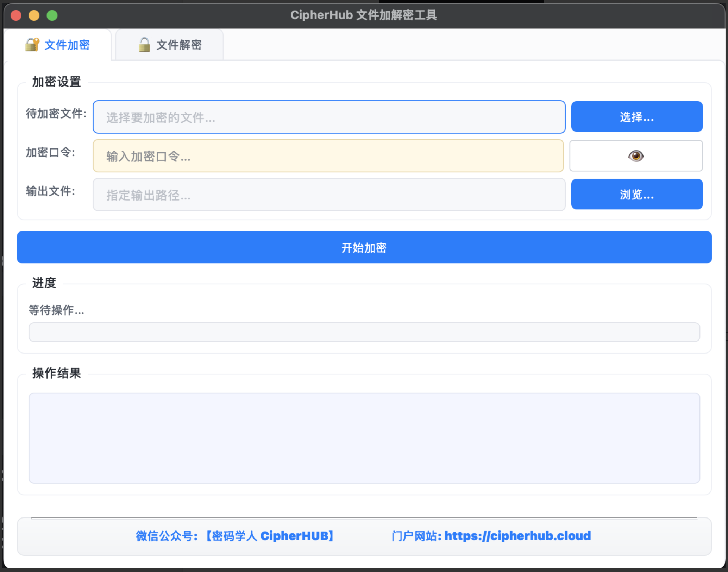
Task: Click the 等待操作... status label
Action: pyautogui.click(x=56, y=310)
